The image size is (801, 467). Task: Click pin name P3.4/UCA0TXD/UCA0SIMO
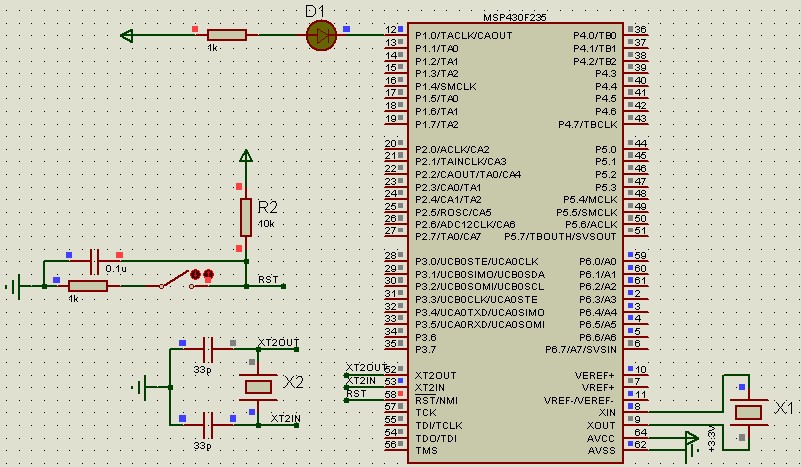point(480,312)
